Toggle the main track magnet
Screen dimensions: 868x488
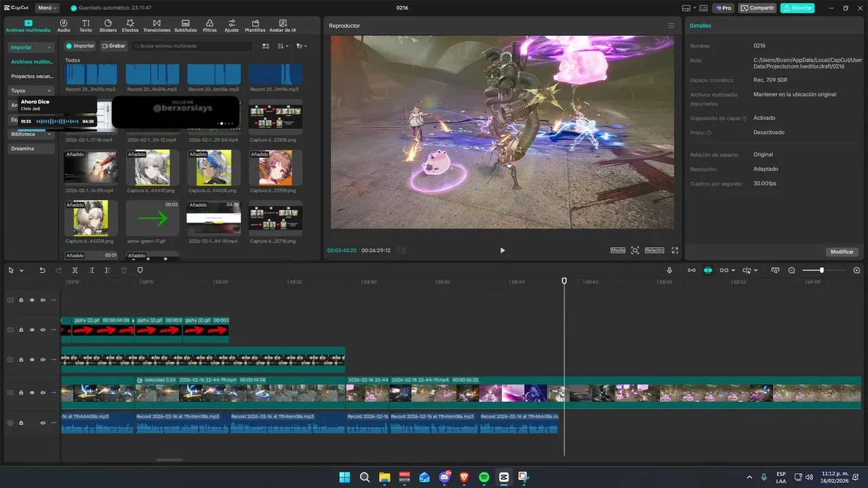691,270
